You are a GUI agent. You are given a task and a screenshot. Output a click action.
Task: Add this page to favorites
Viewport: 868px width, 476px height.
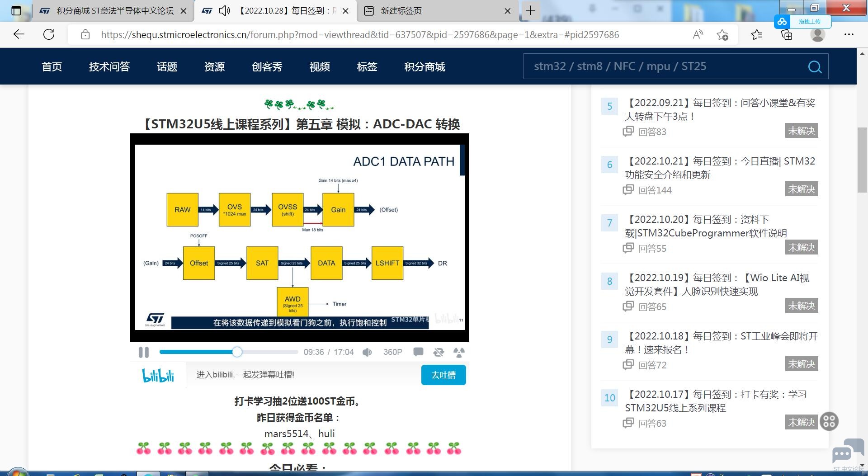[x=722, y=35]
